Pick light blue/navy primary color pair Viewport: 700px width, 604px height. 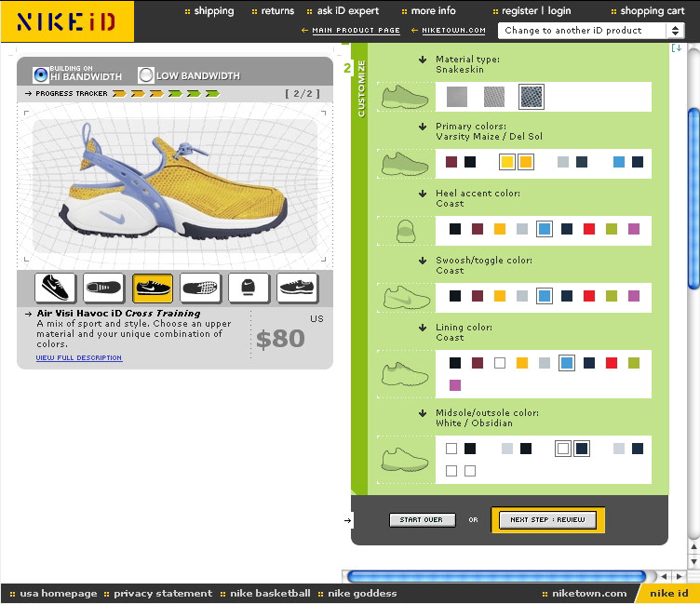628,162
